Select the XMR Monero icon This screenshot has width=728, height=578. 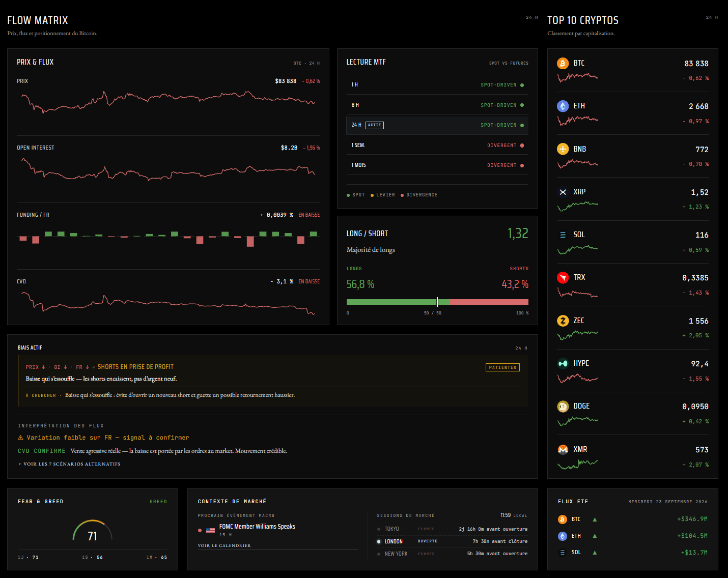point(563,449)
